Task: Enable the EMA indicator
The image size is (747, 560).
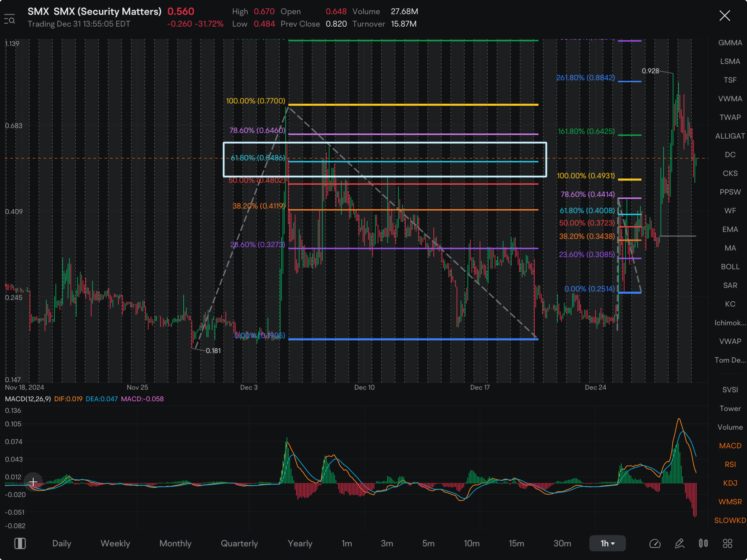Action: [x=730, y=230]
